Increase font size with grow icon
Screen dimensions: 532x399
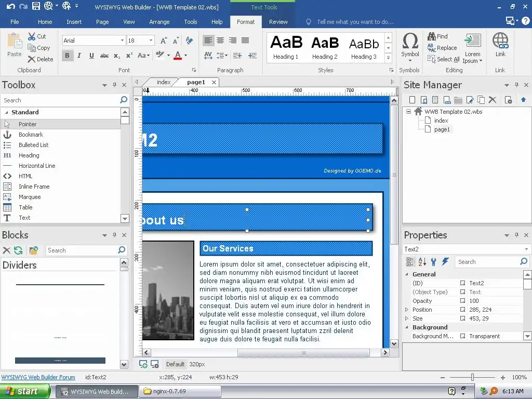[163, 41]
